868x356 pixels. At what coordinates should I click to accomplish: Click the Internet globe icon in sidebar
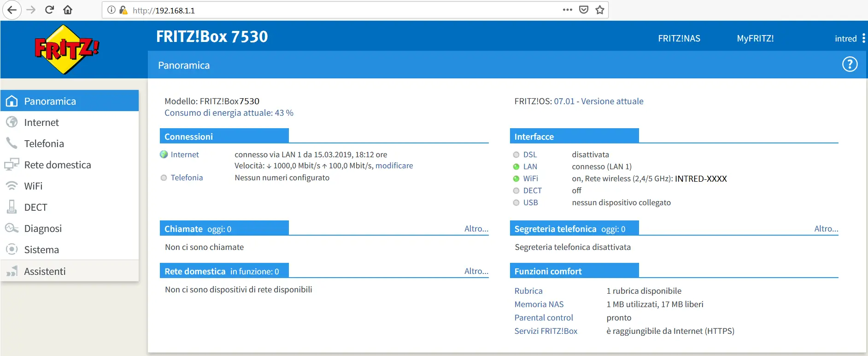tap(12, 122)
